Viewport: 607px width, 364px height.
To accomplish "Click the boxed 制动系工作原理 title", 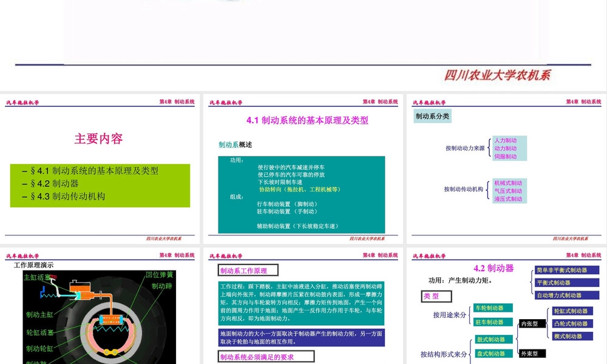I will [248, 270].
